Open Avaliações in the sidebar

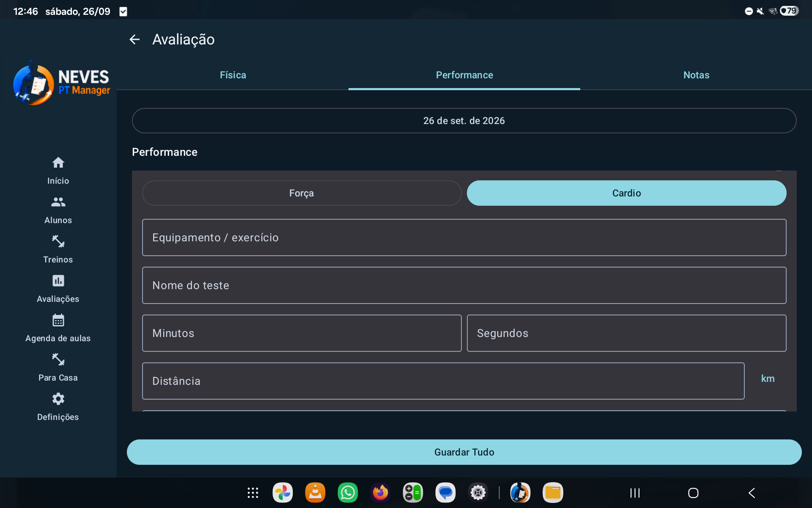tap(58, 289)
